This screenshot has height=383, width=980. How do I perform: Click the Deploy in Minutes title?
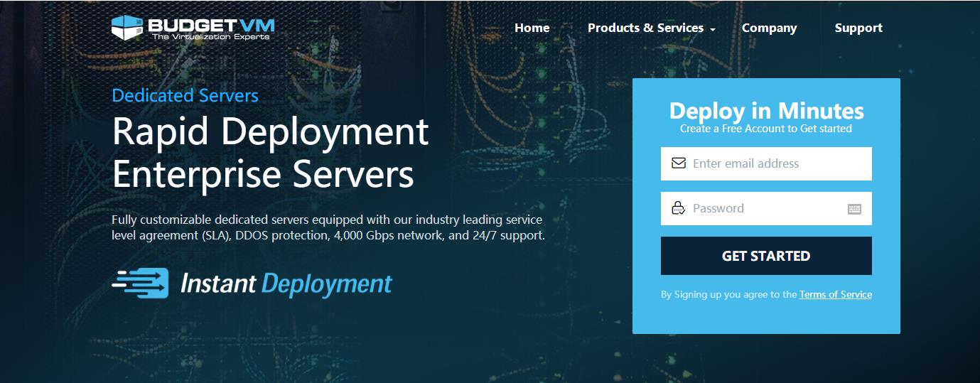pyautogui.click(x=767, y=111)
